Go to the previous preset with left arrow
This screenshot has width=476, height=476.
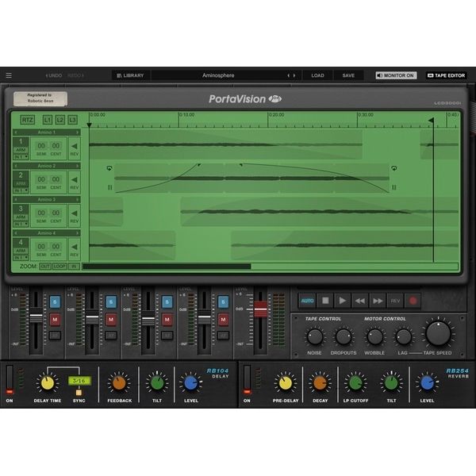tap(289, 75)
